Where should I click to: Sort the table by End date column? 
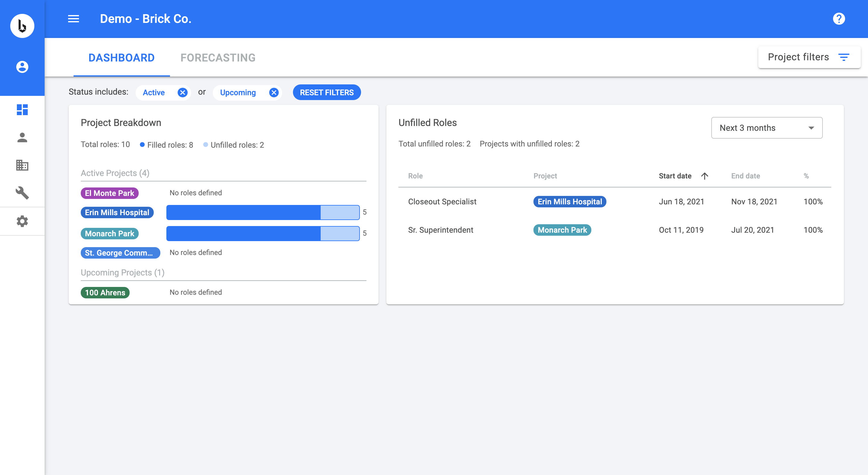[745, 176]
